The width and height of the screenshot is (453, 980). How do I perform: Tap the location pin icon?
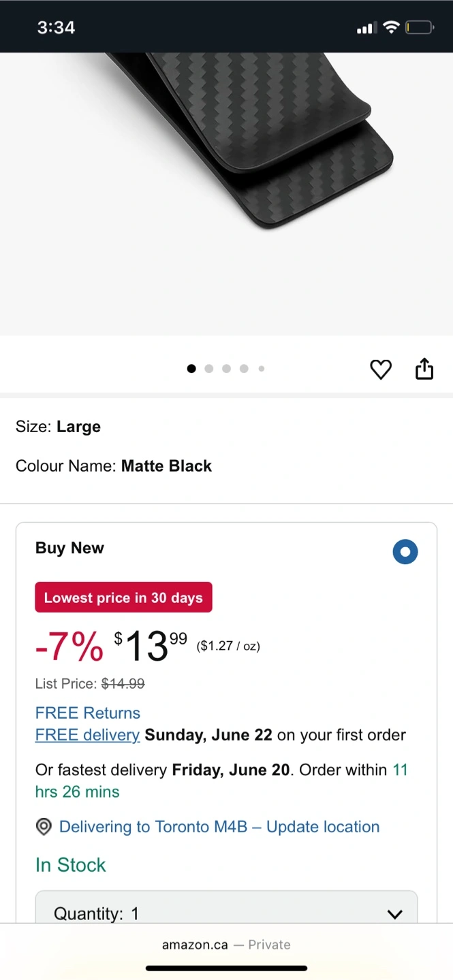(44, 827)
